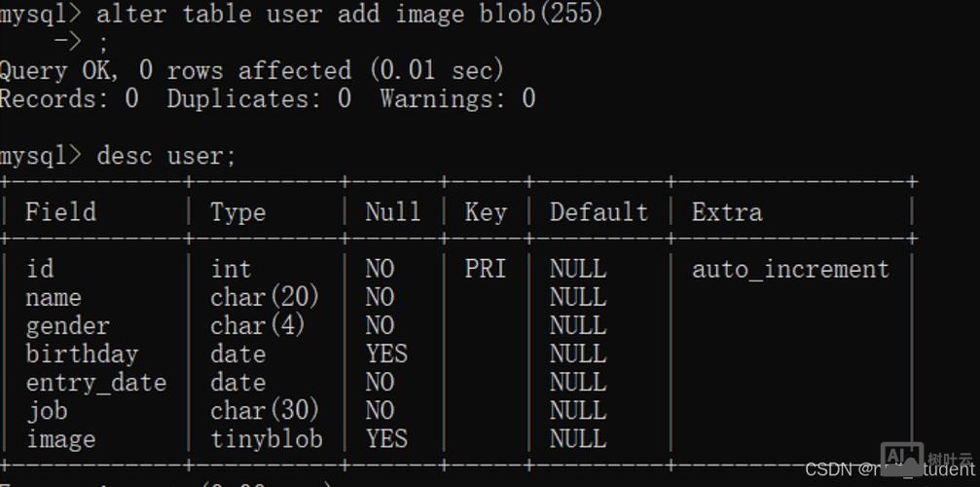Click the 'Extra' column header
The width and height of the screenshot is (980, 487).
tap(727, 212)
